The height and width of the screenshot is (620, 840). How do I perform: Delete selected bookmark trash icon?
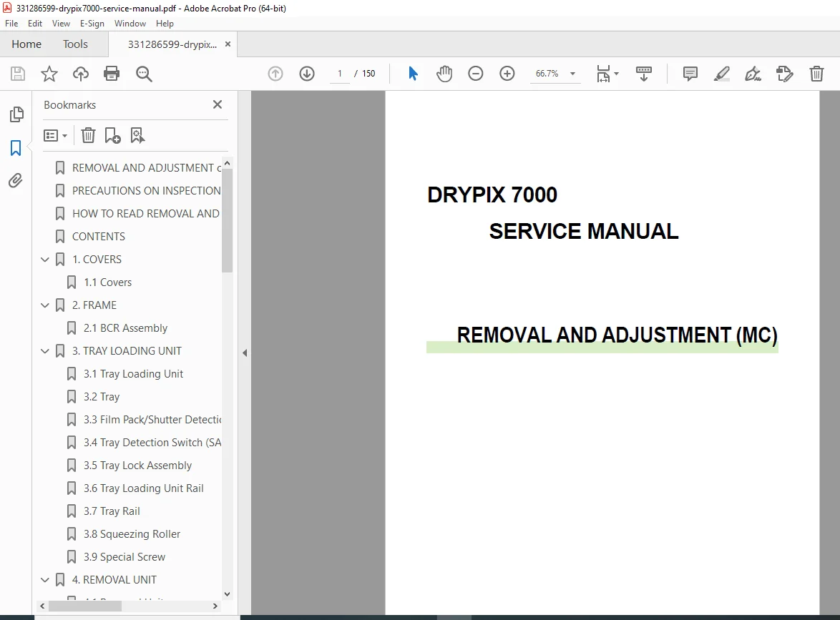[x=88, y=135]
